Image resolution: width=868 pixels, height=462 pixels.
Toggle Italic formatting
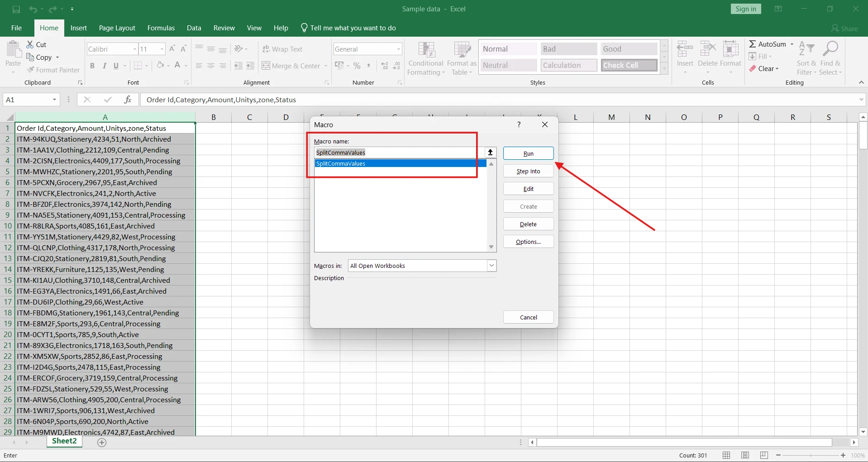[105, 66]
